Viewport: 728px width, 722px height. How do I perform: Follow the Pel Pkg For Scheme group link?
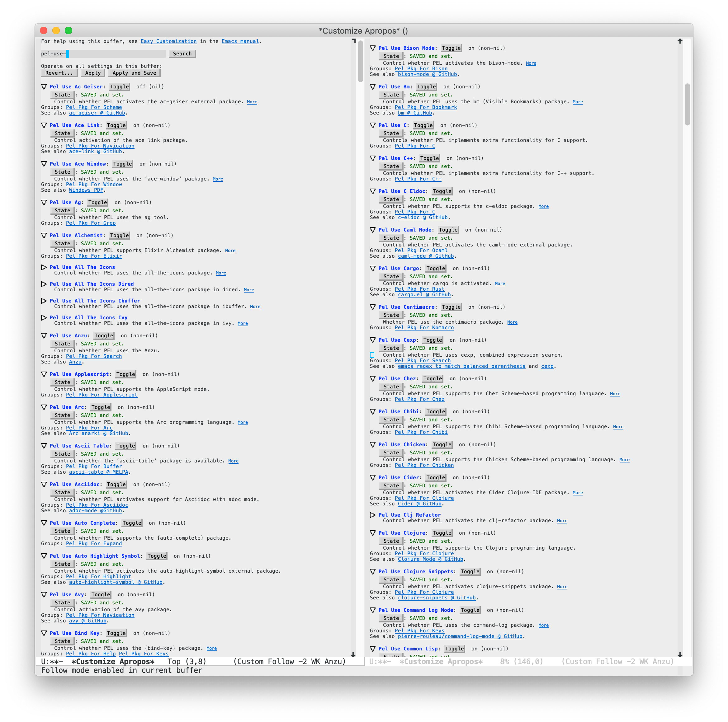click(94, 107)
